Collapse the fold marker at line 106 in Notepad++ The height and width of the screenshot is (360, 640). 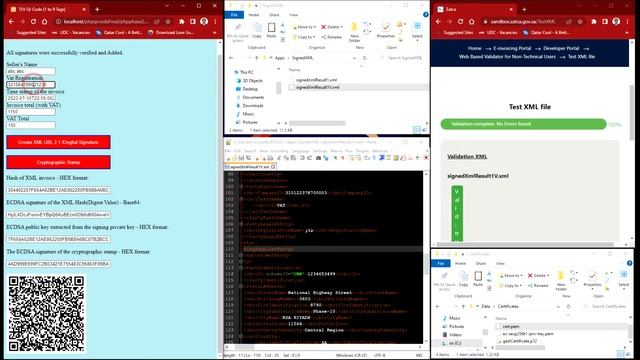[x=241, y=224]
